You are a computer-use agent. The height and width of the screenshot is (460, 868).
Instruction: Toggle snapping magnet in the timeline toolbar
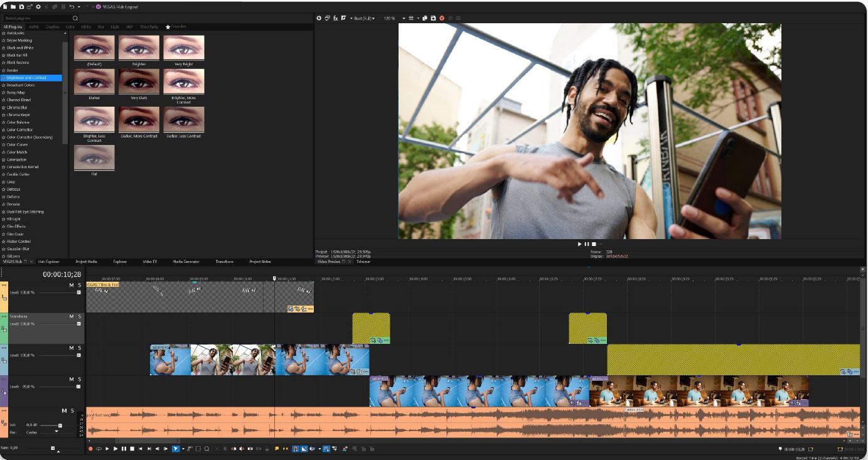[294, 449]
